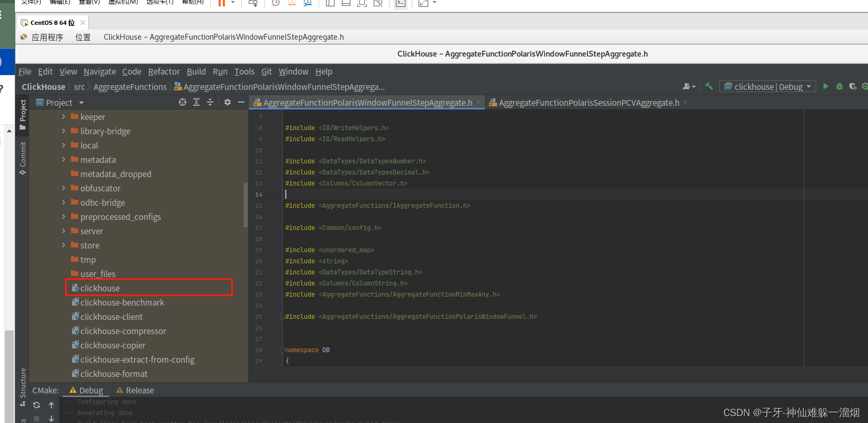This screenshot has width=868, height=423.
Task: Switch to AggregateFunctionPolarisSessionPCVAggregate.h tab
Action: [589, 103]
